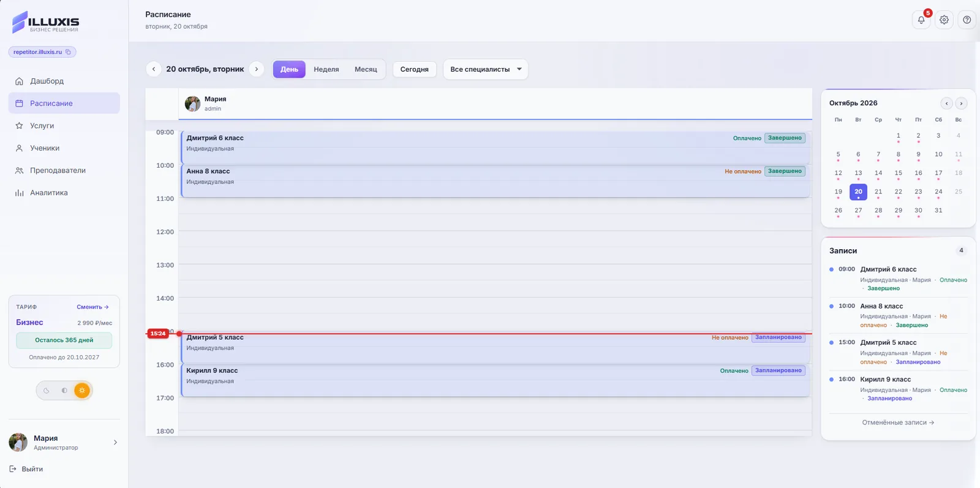Open 16:00 Кирилл 9 класс in Записи list
Screen dimensions: 980x488
click(899, 389)
